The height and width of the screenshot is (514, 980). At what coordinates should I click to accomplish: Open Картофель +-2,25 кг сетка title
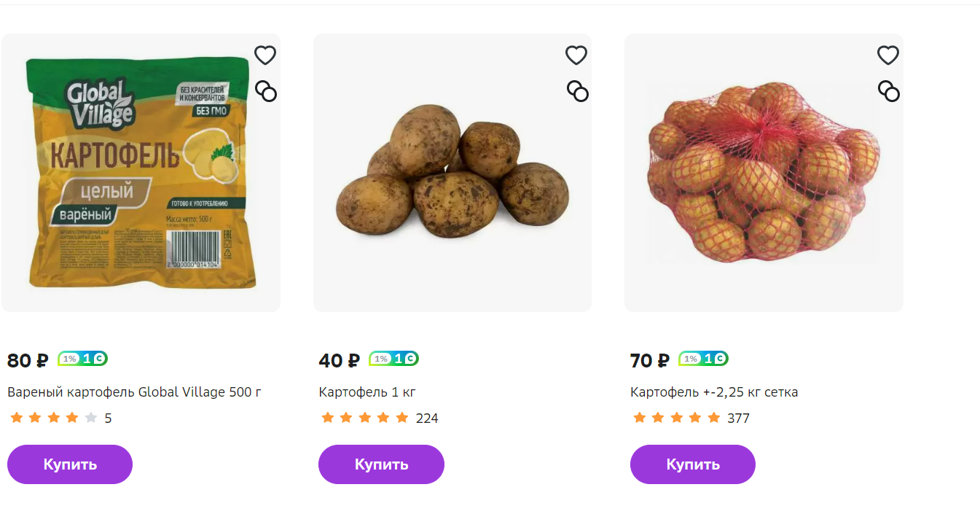[x=714, y=392]
